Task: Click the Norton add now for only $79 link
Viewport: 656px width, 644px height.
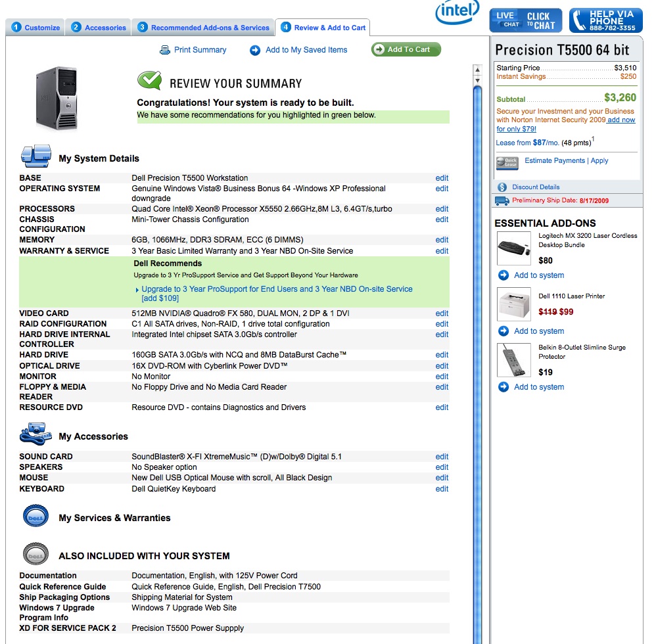Action: (x=621, y=120)
